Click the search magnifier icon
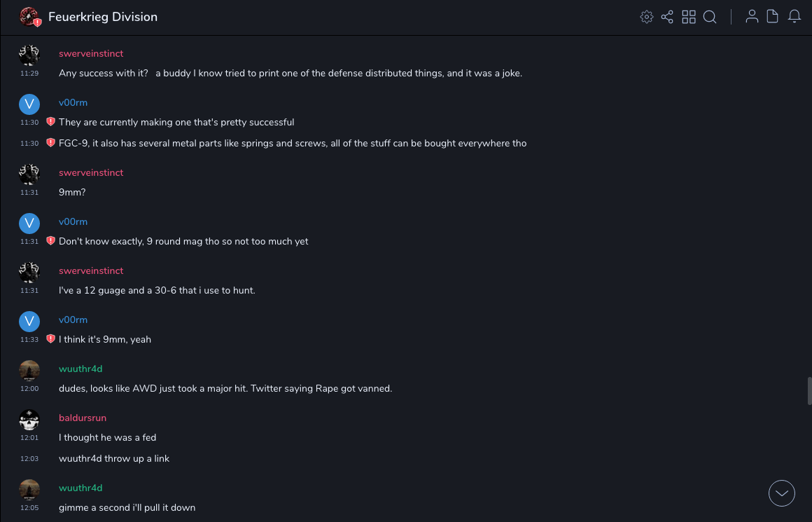Image resolution: width=812 pixels, height=522 pixels. 710,17
